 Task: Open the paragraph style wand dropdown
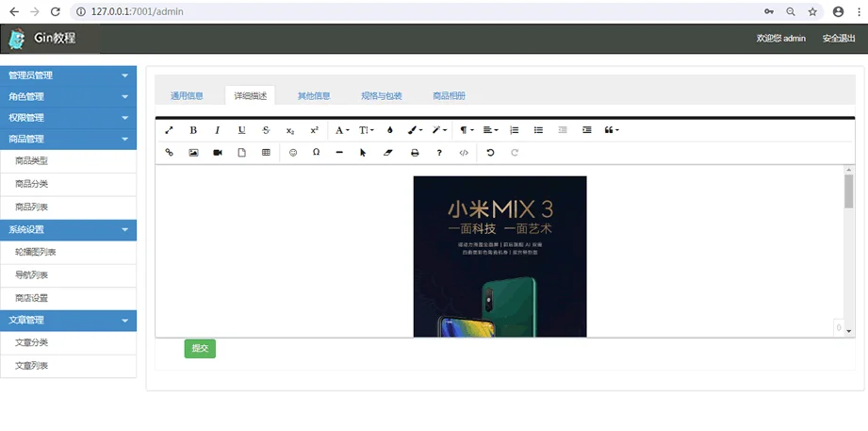point(439,130)
